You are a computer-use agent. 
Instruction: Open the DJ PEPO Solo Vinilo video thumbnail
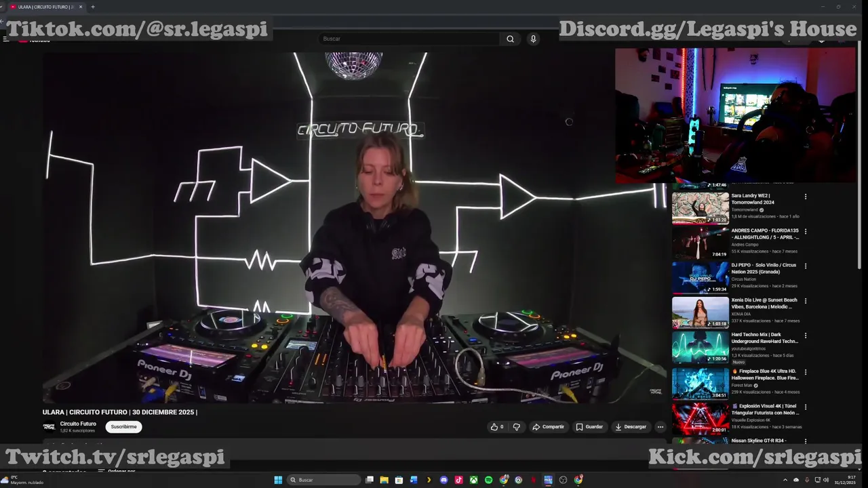(x=700, y=277)
